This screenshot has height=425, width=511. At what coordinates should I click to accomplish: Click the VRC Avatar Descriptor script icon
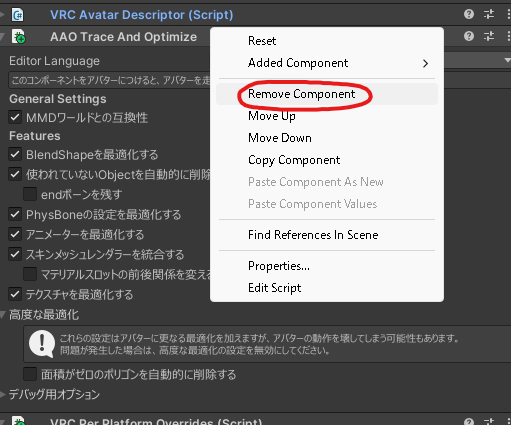tap(17, 15)
